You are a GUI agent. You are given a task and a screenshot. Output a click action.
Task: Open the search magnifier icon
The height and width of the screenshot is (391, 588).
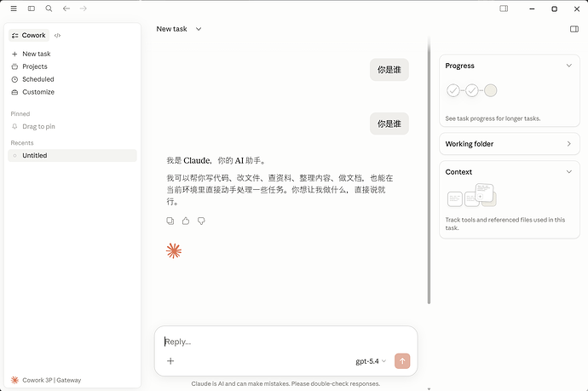[49, 9]
